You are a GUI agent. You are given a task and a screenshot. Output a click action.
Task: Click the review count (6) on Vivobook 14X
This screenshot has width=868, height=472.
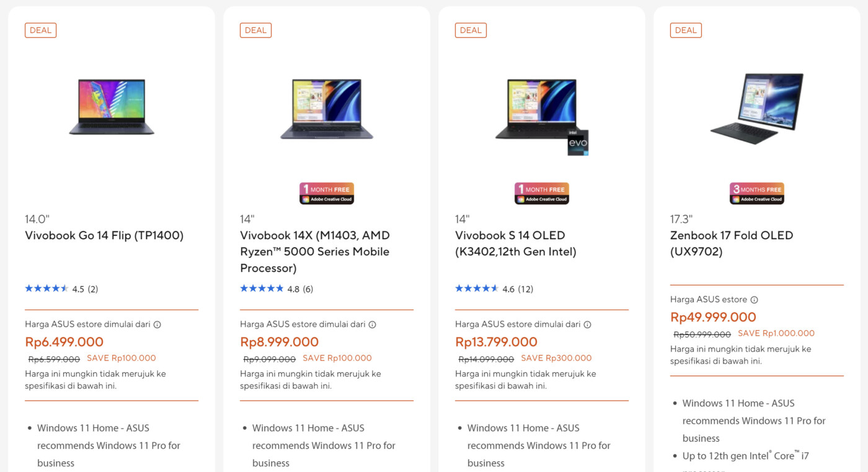point(309,289)
